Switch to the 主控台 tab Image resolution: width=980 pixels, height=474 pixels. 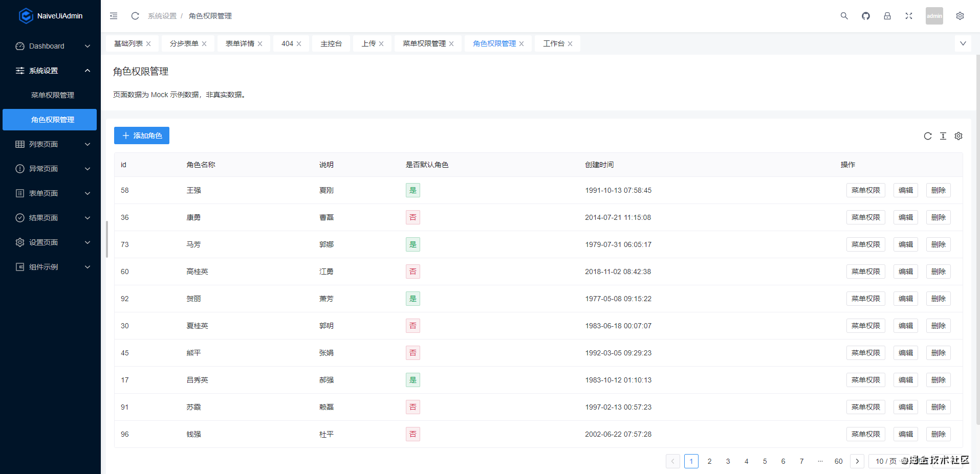[331, 44]
